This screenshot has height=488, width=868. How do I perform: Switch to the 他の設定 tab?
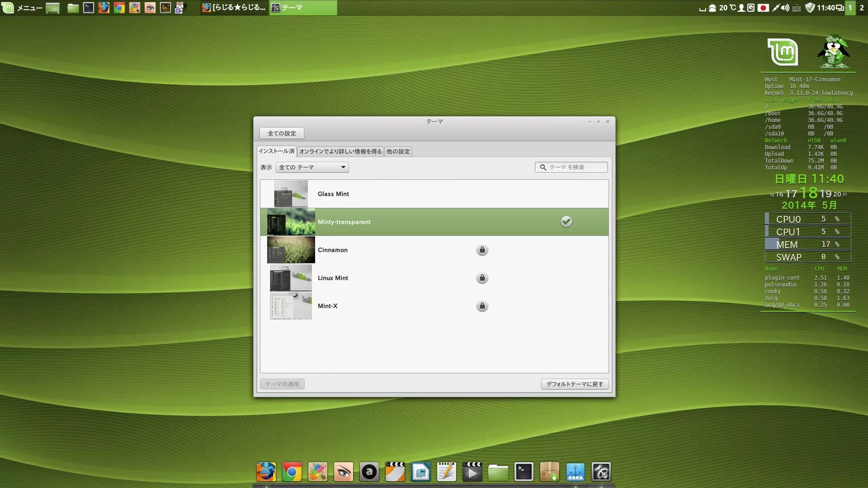(x=398, y=151)
